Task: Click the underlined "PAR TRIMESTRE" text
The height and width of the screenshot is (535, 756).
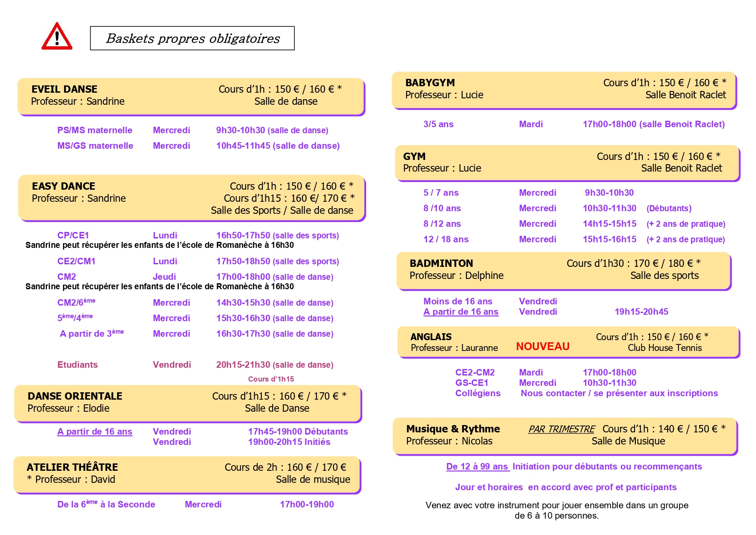Action: point(561,429)
